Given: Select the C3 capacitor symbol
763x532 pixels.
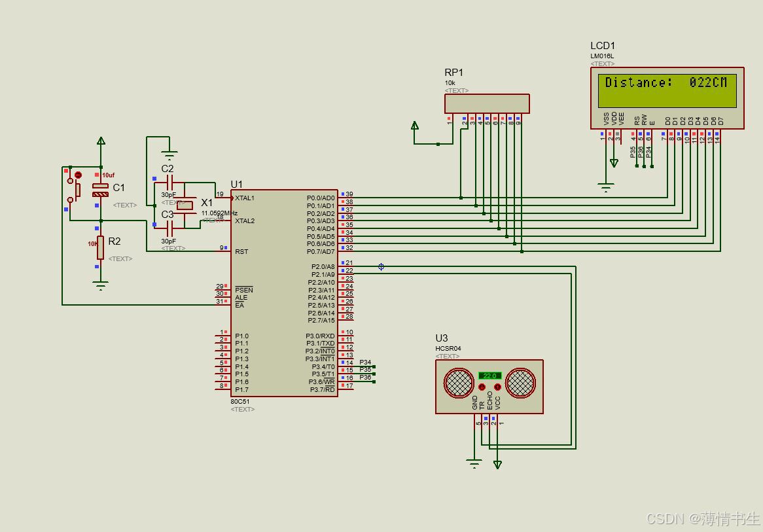Looking at the screenshot, I should tap(169, 228).
